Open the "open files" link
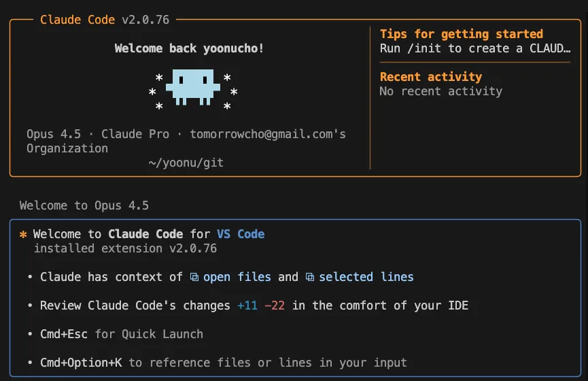588x381 pixels. (x=237, y=277)
